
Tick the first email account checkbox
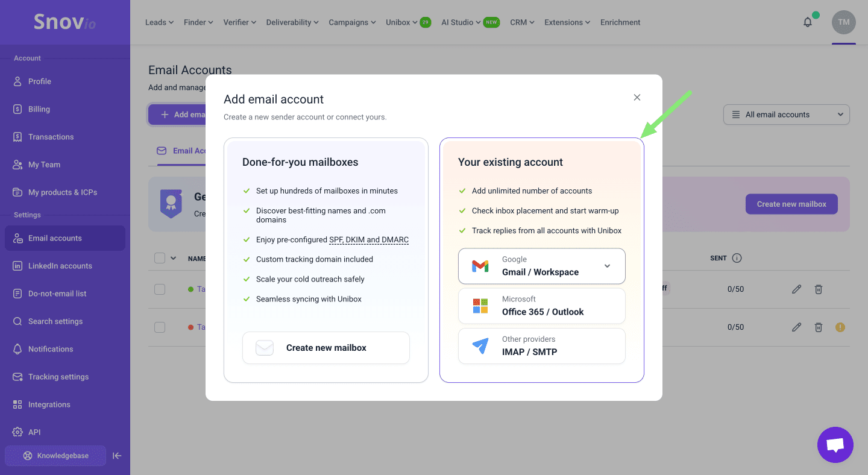coord(160,289)
